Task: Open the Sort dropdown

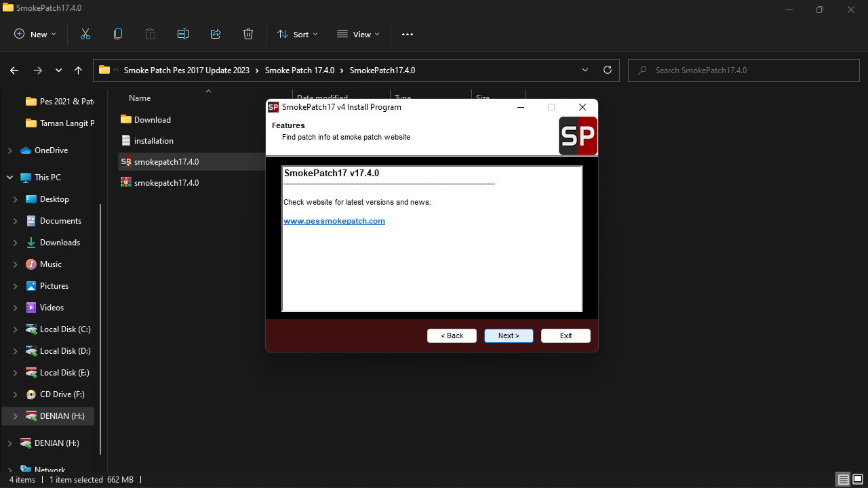Action: click(297, 34)
